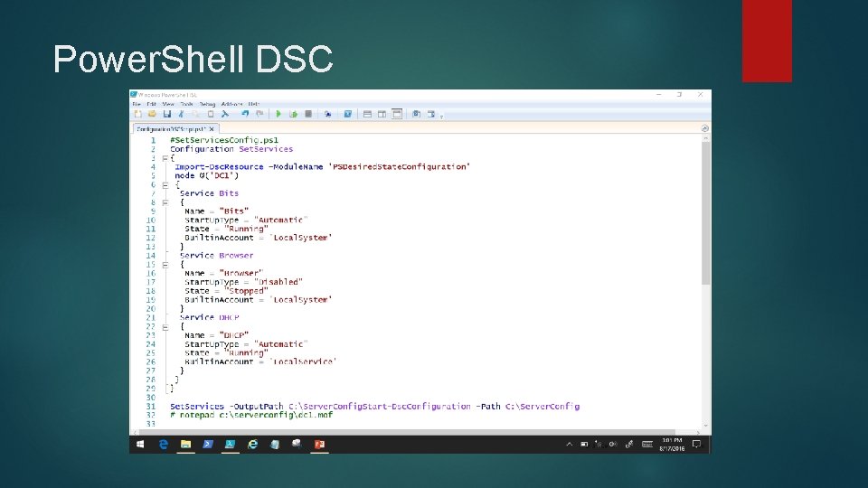
Task: Undo the last edit with the Undo arrow
Action: [245, 114]
